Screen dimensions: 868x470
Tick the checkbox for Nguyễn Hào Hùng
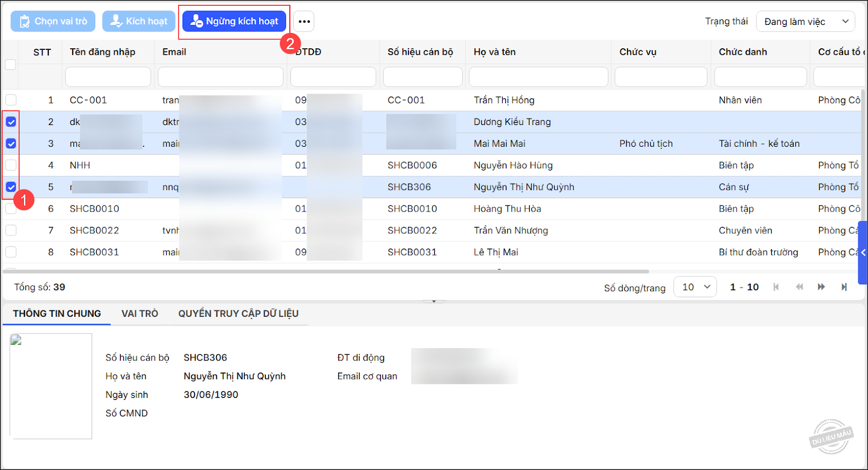[x=11, y=165]
